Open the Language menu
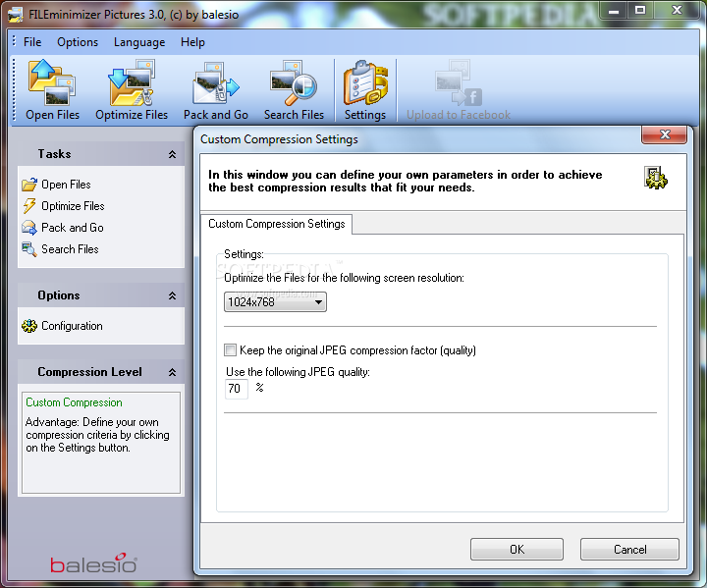This screenshot has height=588, width=707. [139, 42]
